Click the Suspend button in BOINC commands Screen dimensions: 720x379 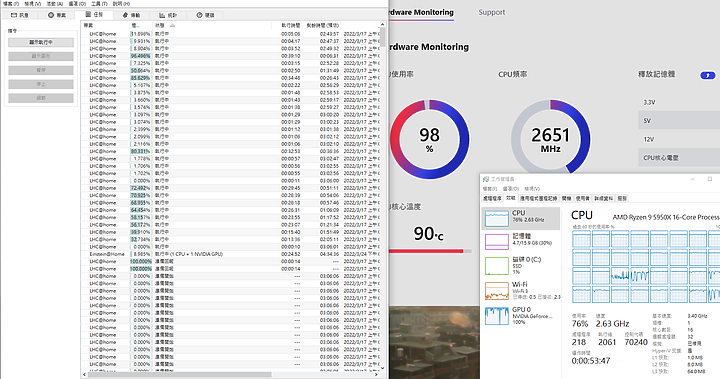41,70
